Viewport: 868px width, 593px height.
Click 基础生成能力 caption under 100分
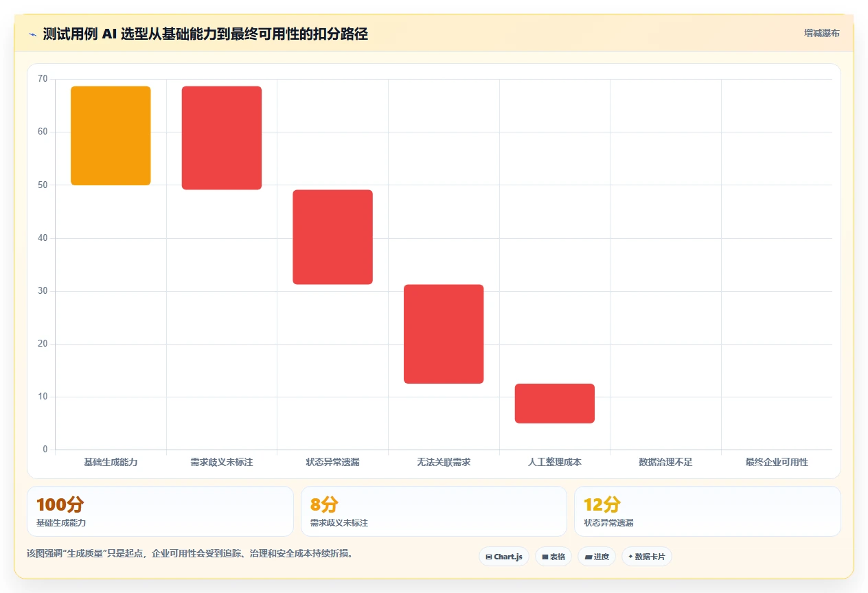pos(61,523)
